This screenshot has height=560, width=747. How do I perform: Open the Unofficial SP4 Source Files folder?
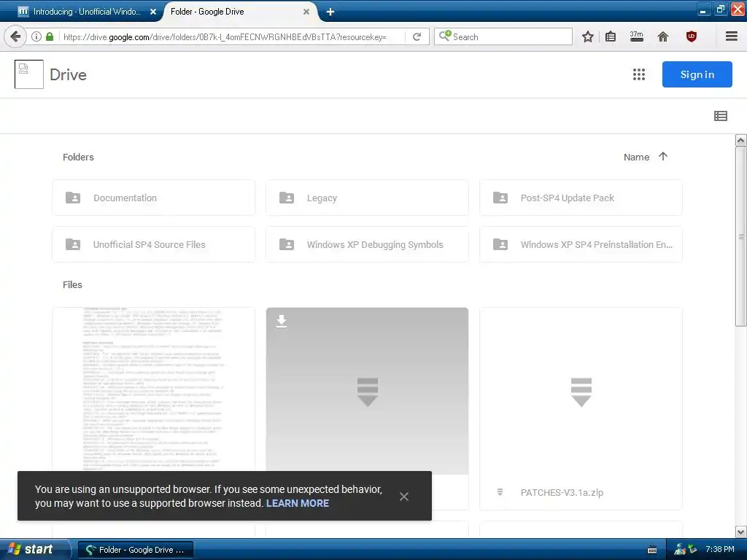coord(153,244)
